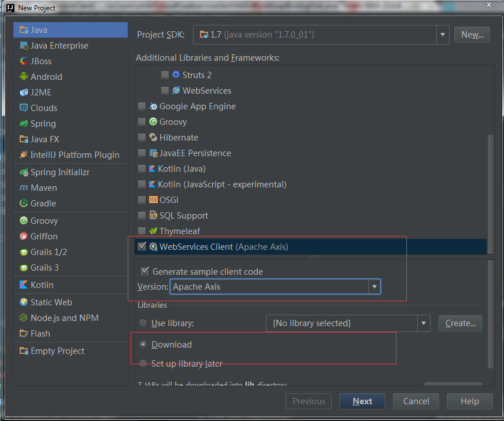Open the Version Apache Axis dropdown
Screen dimensions: 504x421
374,287
